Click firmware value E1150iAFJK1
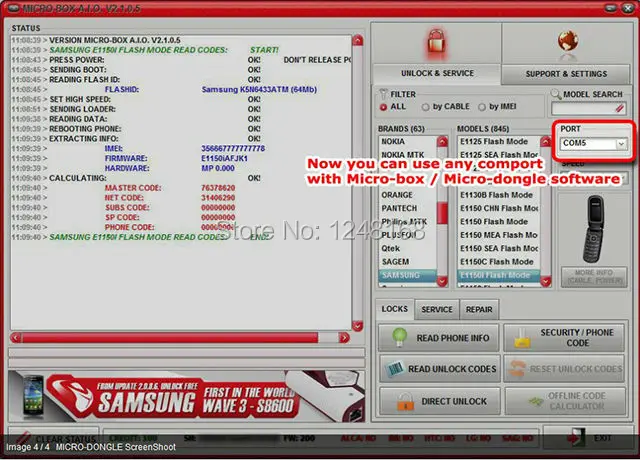Viewport: 640px width, 460px height. pos(224,158)
